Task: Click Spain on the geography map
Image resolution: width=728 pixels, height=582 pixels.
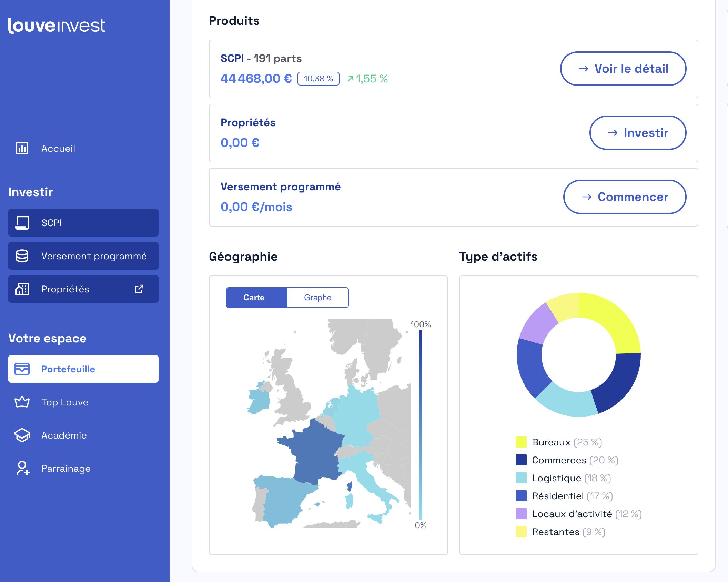Action: pos(283,500)
